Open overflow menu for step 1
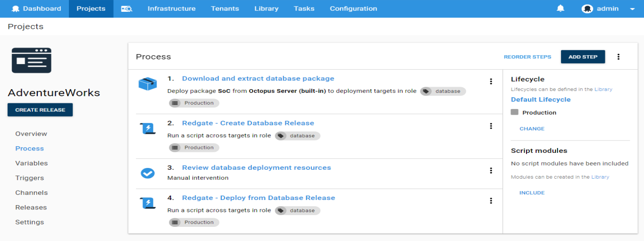 click(x=491, y=82)
